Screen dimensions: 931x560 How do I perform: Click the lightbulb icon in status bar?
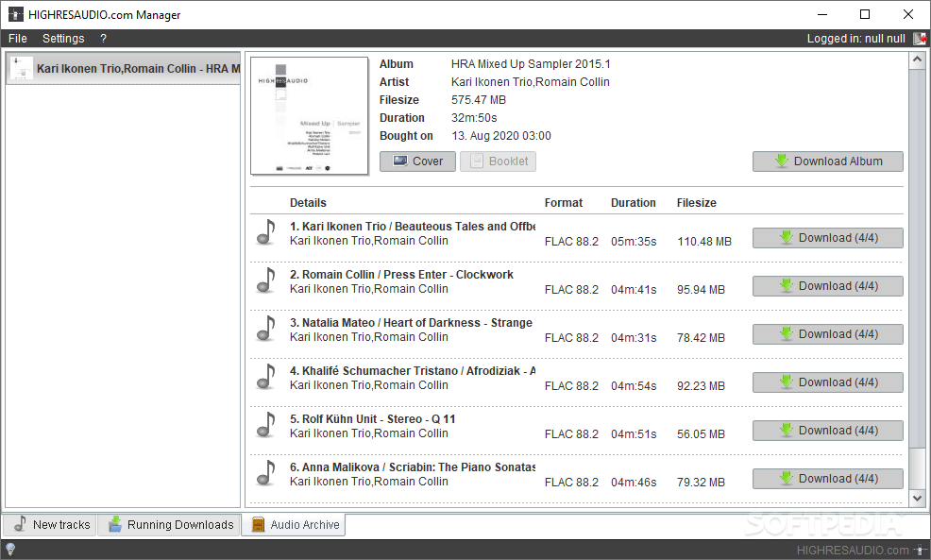(x=10, y=550)
